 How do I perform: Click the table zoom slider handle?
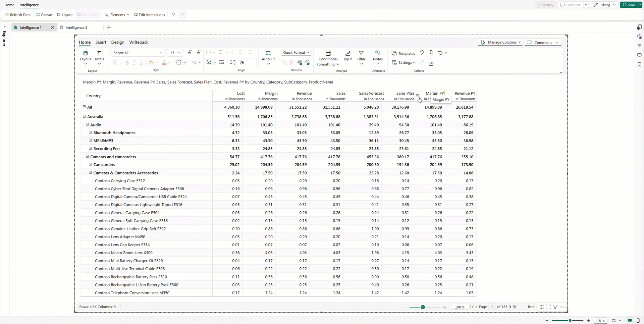tap(423, 307)
